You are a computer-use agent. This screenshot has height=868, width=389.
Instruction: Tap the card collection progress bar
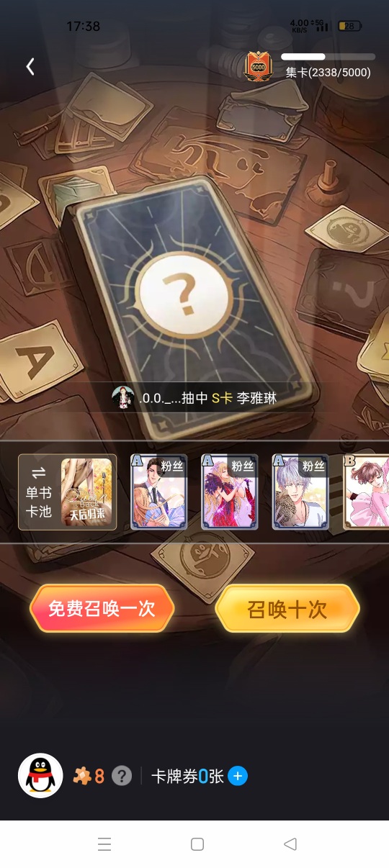(x=328, y=56)
